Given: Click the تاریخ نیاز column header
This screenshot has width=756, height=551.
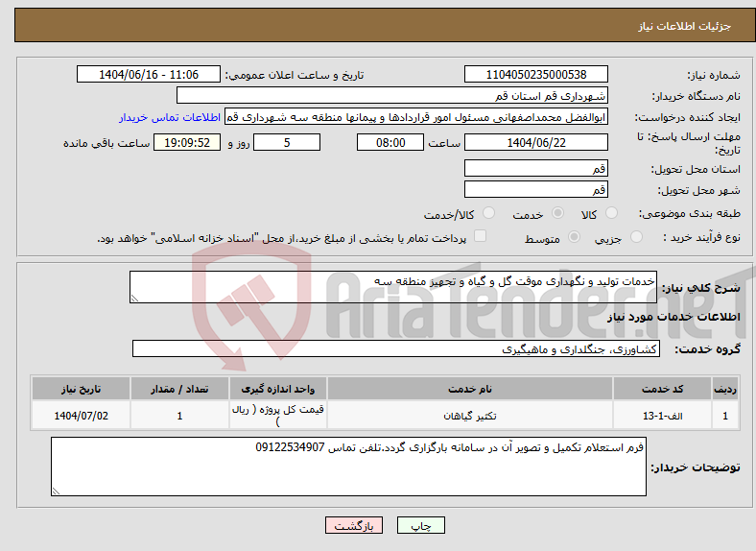Looking at the screenshot, I should pos(81,389).
